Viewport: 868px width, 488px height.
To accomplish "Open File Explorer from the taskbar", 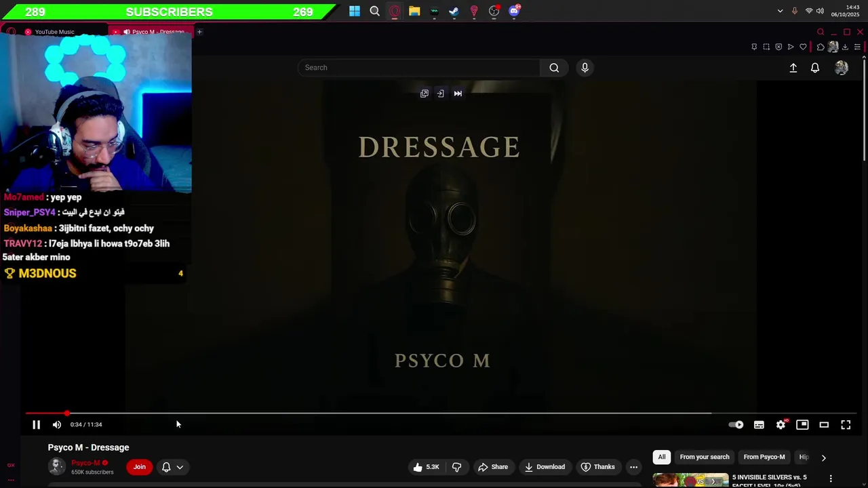I will coord(414,11).
